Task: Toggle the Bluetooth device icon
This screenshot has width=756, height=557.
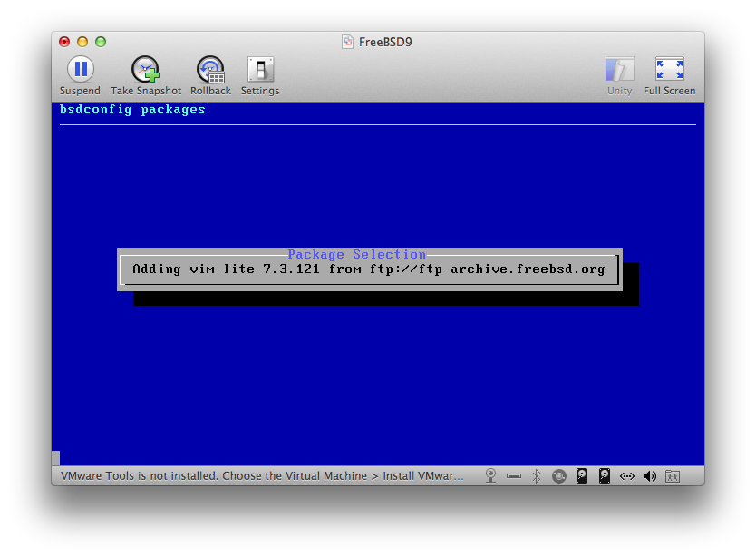Action: coord(536,476)
